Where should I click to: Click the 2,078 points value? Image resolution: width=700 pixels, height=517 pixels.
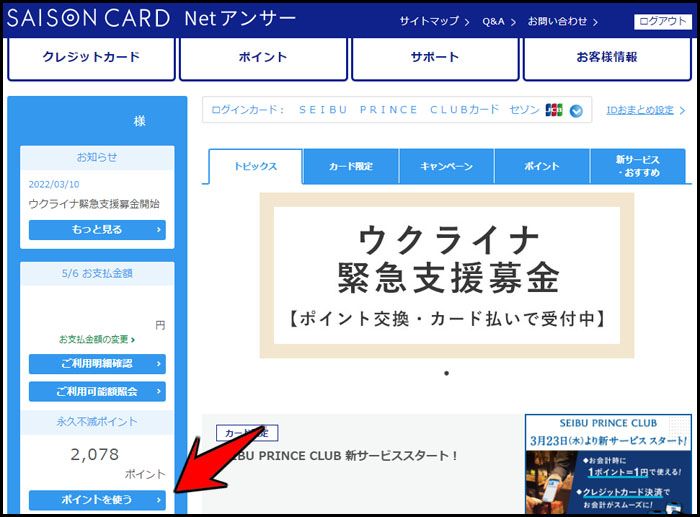pyautogui.click(x=95, y=454)
